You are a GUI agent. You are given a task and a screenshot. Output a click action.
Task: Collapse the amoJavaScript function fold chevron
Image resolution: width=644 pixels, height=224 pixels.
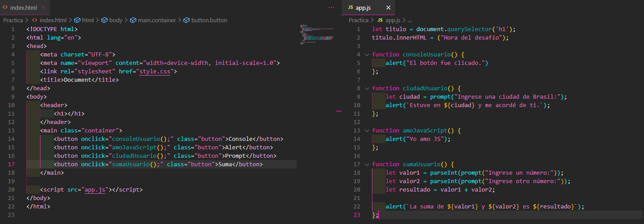tap(367, 131)
